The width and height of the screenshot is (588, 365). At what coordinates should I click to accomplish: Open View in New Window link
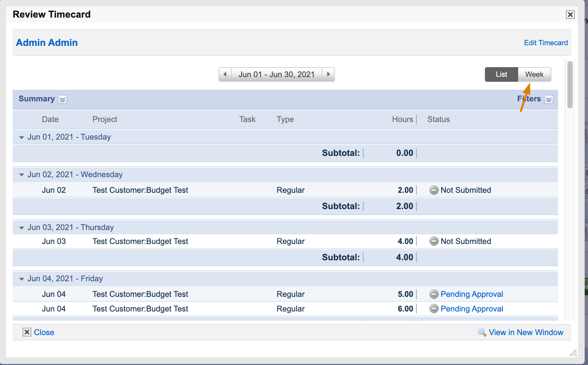point(526,332)
